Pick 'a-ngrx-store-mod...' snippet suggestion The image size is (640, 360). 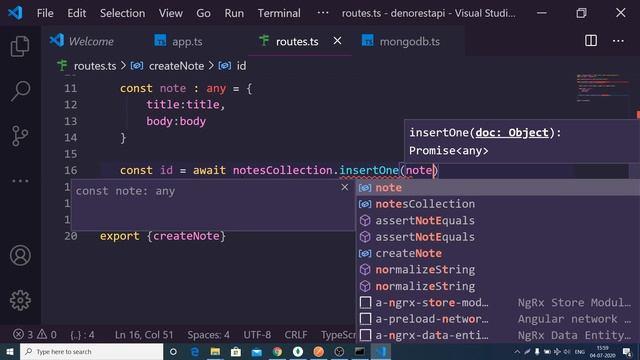497,302
